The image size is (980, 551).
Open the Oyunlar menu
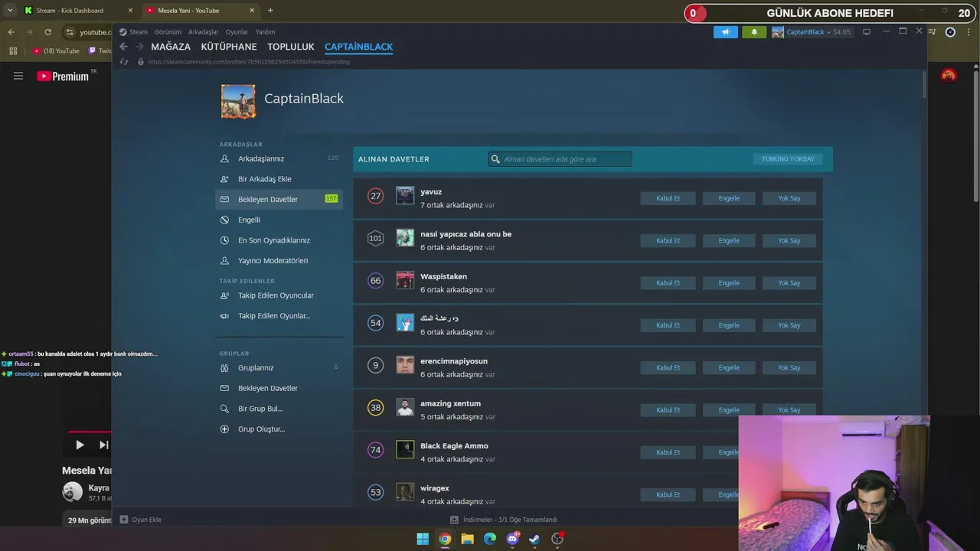(x=237, y=32)
